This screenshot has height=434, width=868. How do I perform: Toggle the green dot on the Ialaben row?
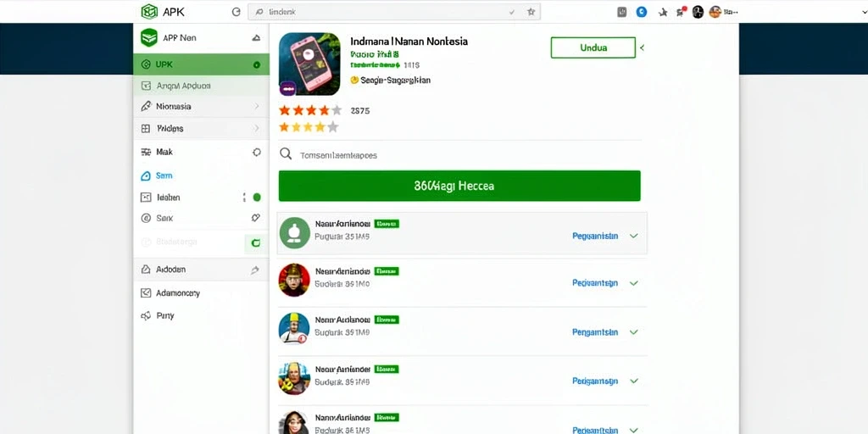tap(256, 197)
